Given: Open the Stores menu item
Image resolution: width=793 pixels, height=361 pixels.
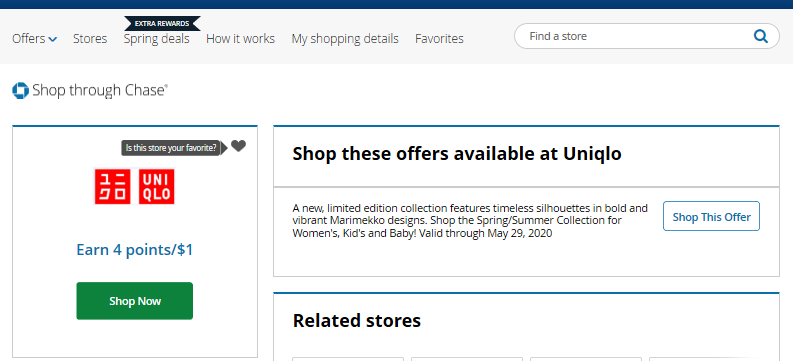Looking at the screenshot, I should click(90, 39).
